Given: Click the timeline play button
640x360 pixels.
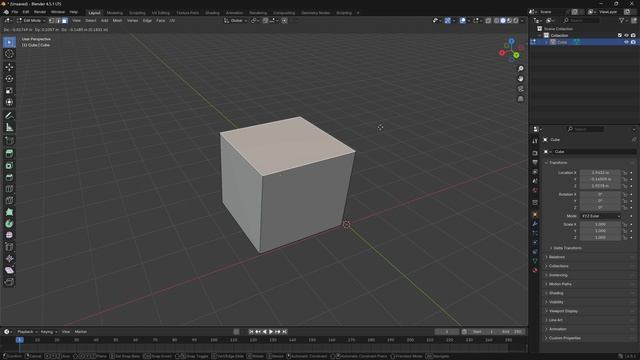Looking at the screenshot, I should coord(271,332).
